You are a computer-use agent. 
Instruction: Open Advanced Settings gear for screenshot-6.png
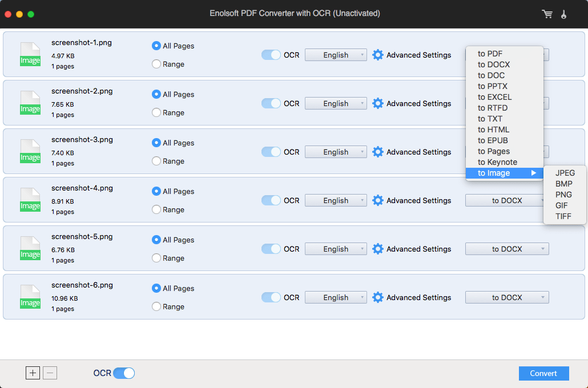[377, 297]
